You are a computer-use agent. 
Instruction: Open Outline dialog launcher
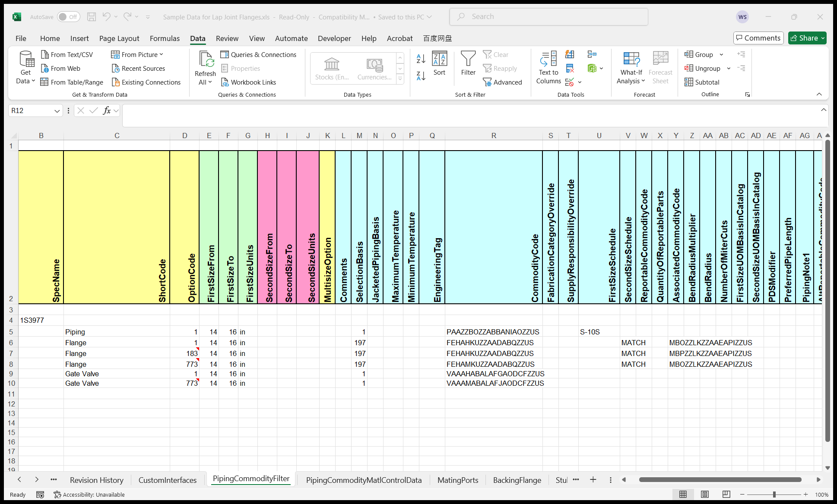pyautogui.click(x=748, y=94)
